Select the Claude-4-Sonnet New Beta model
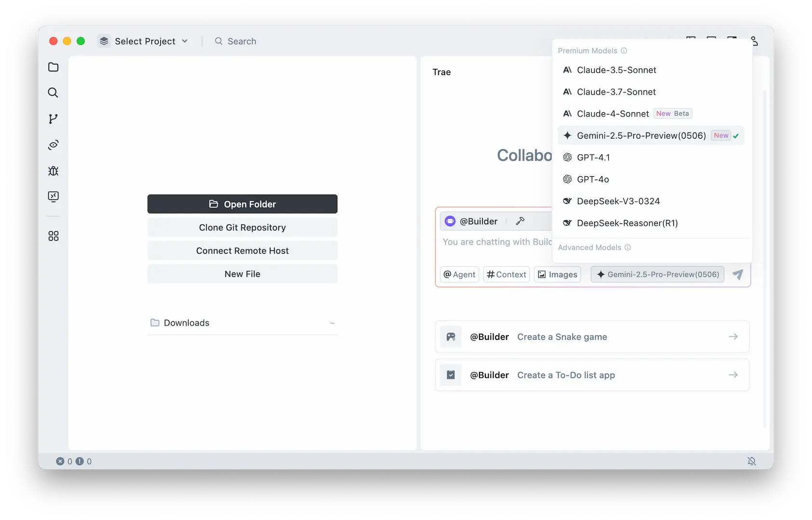Screen dimensions: 812x520 [x=651, y=114]
